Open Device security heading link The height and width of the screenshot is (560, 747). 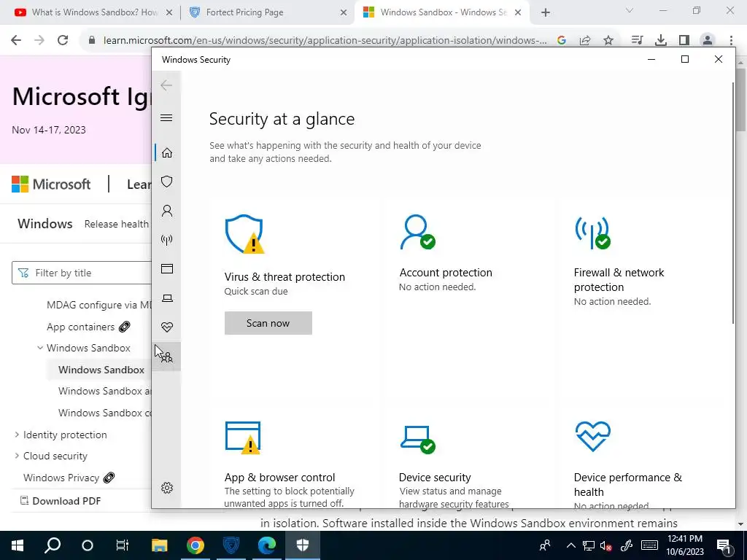435,477
